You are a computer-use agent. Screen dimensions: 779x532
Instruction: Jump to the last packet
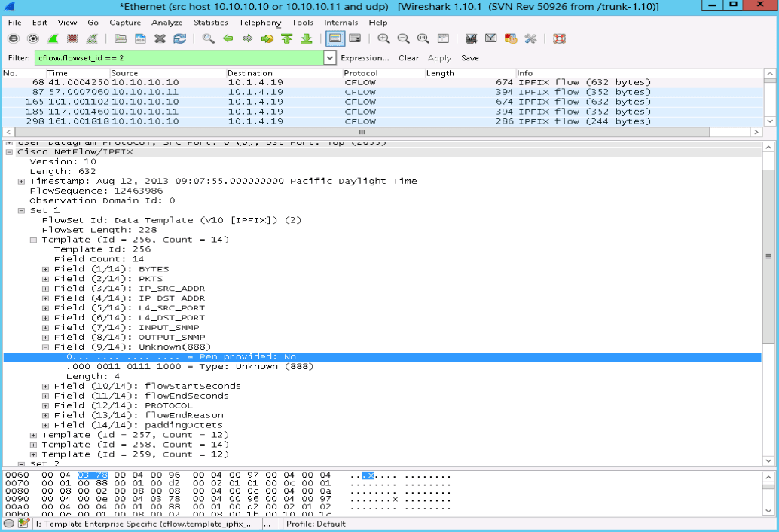click(x=307, y=38)
